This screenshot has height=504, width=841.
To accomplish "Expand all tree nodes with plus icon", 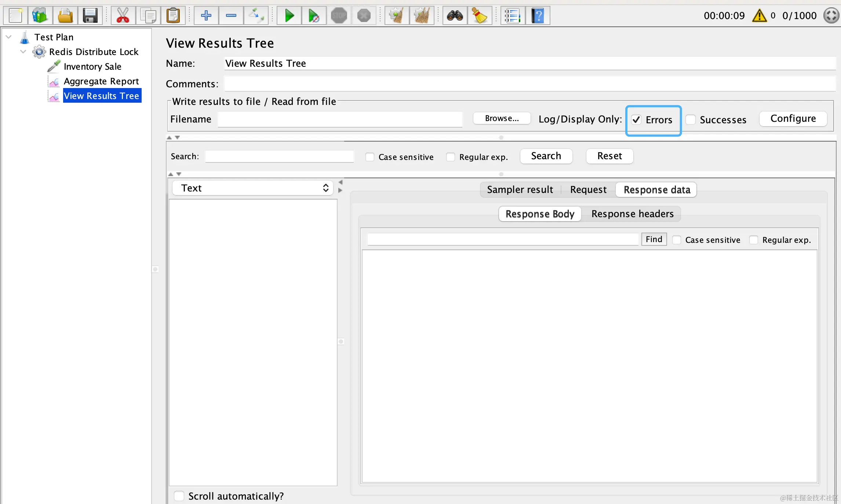I will coord(206,16).
